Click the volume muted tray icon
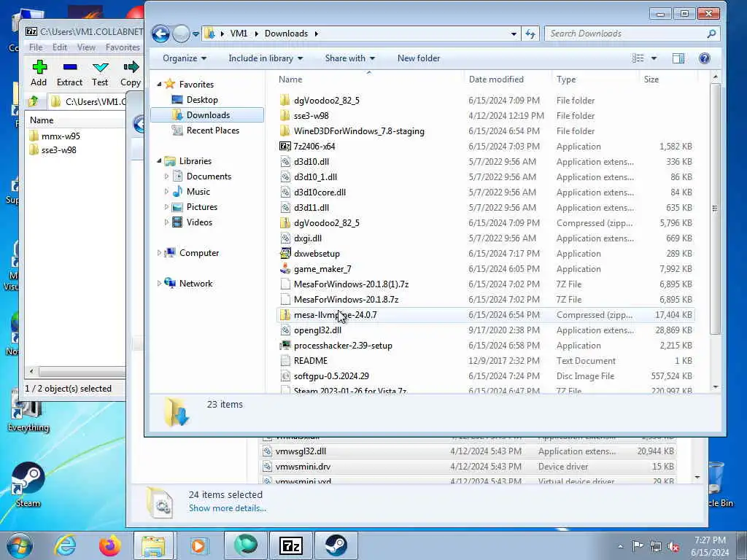Screen dimensions: 747x560 coord(673,546)
